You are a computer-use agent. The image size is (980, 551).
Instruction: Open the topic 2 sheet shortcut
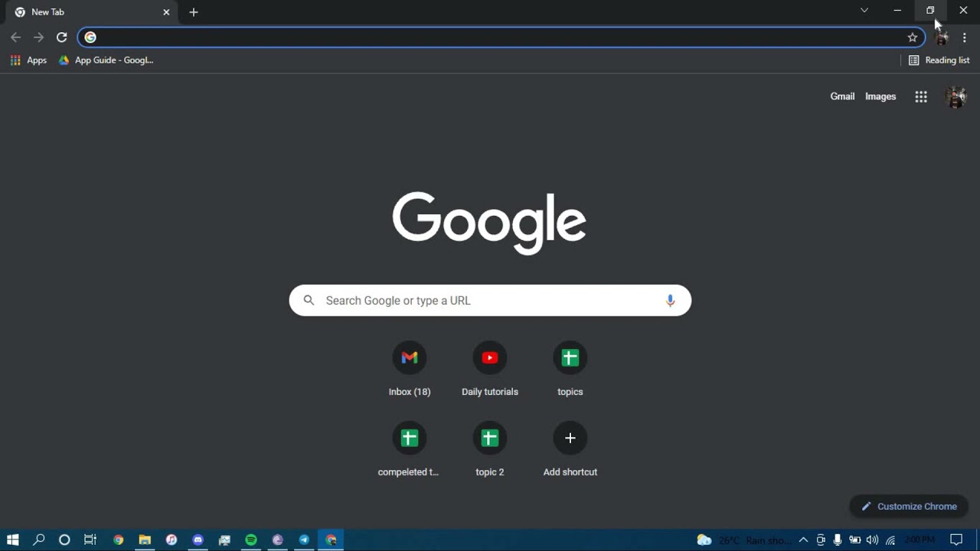click(x=490, y=450)
